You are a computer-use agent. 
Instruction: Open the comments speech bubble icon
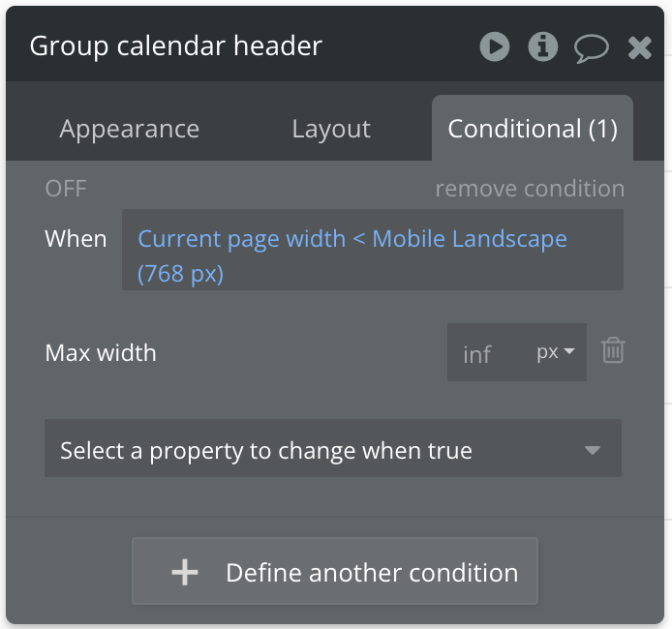591,47
